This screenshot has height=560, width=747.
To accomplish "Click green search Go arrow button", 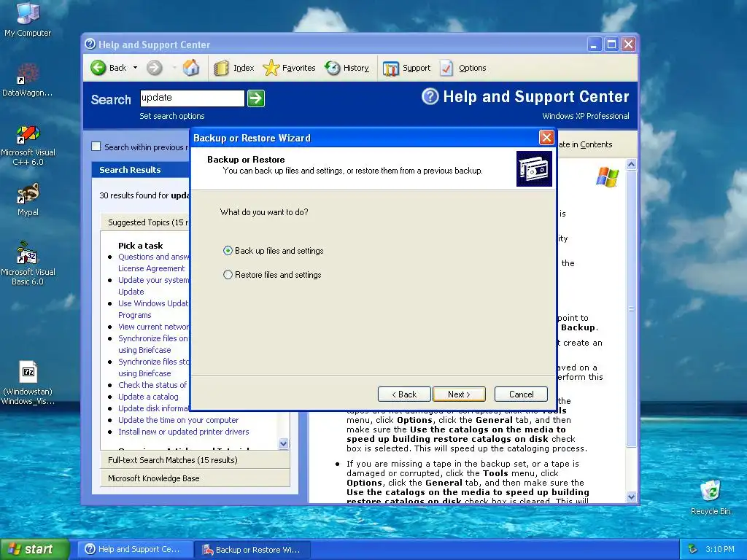I will click(256, 98).
